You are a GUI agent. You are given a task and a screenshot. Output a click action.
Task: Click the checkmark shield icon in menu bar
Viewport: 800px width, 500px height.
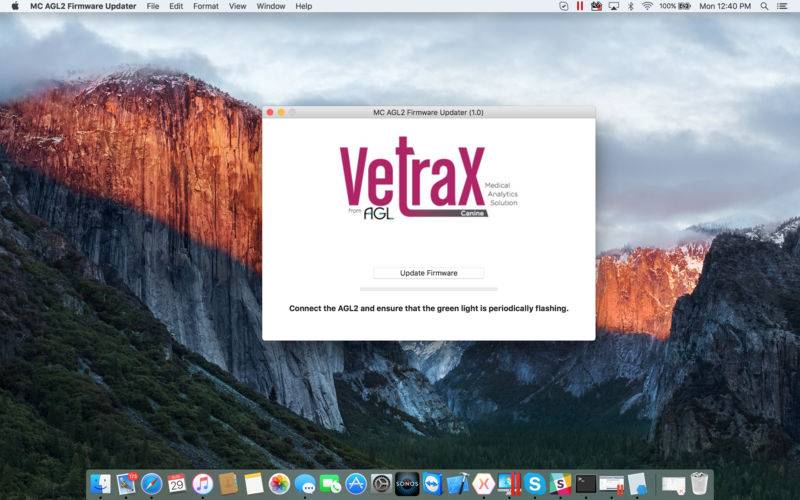click(564, 6)
